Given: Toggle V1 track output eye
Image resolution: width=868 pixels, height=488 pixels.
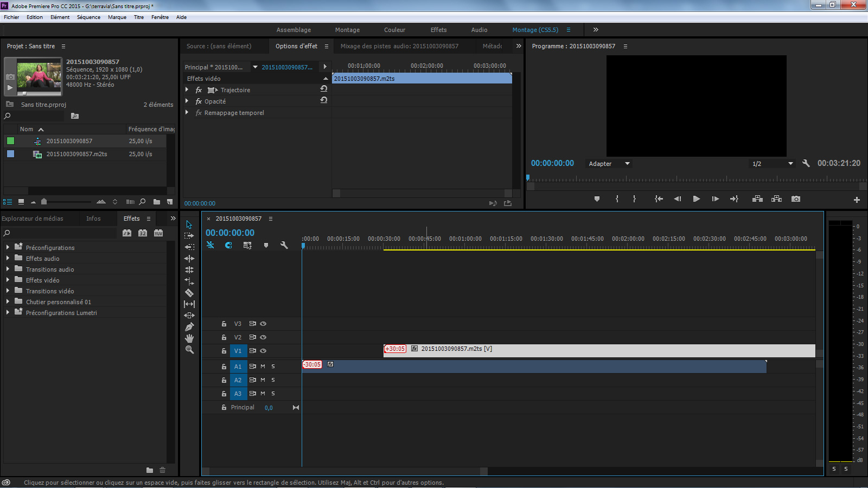Looking at the screenshot, I should point(263,351).
